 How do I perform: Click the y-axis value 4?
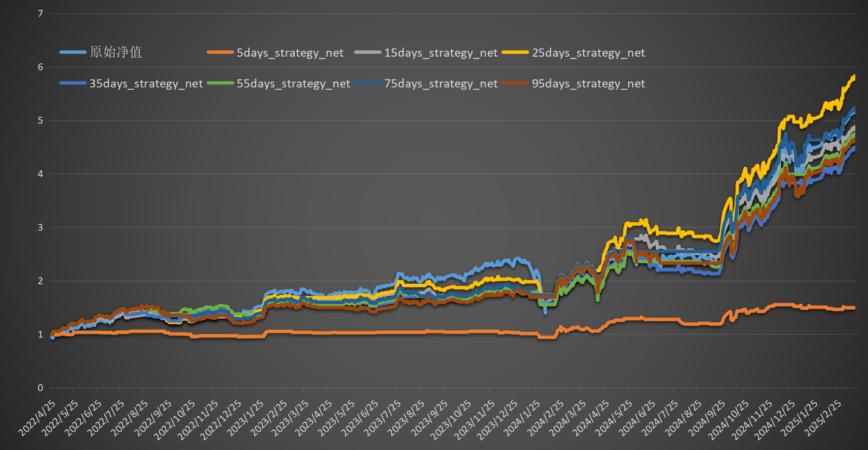point(40,174)
